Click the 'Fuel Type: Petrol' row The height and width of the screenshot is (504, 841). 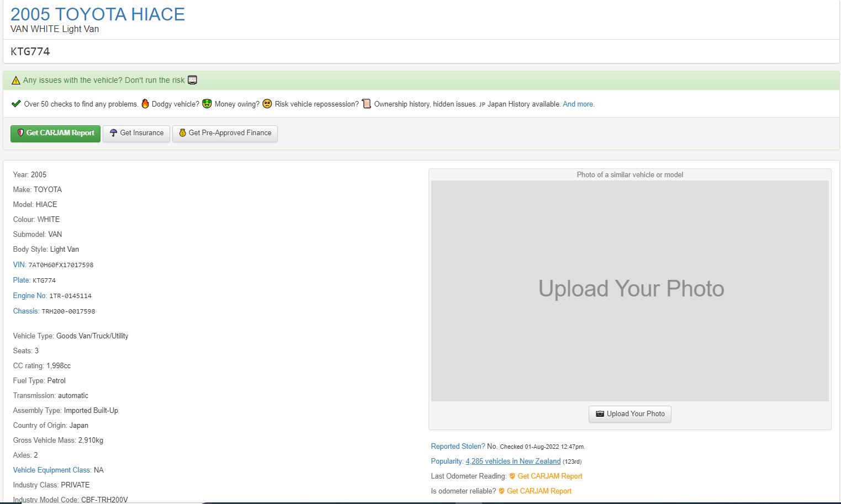point(39,381)
